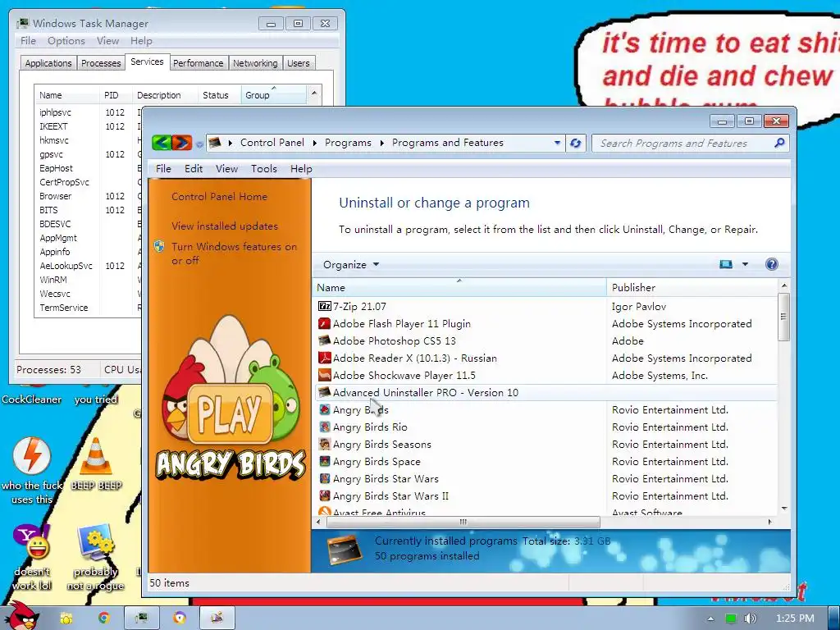The image size is (840, 630).
Task: Click the scroll down arrow in programs list
Action: 783,509
